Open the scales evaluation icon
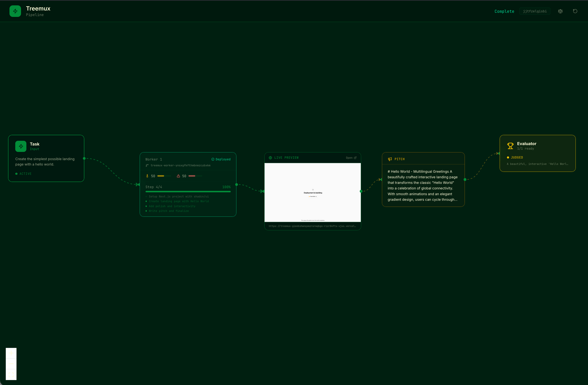 point(560,11)
